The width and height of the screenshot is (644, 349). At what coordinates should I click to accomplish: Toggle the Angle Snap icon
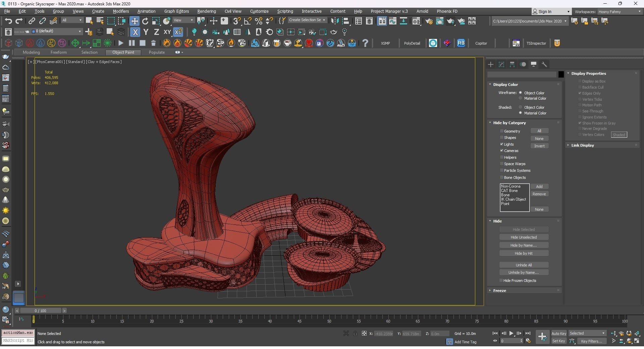(248, 21)
